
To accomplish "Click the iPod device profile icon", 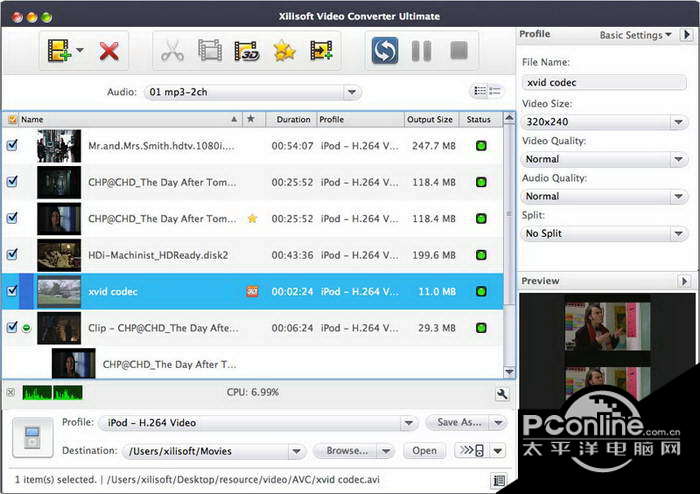I will coord(33,438).
